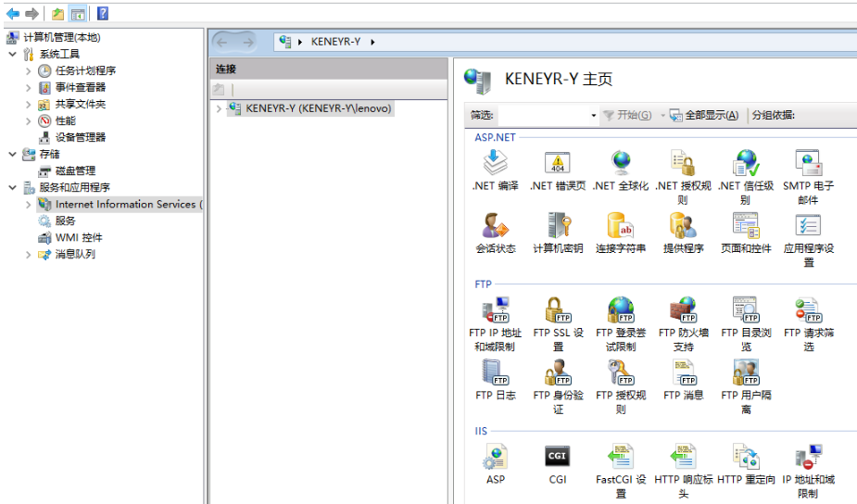Expand the KENEYR-Y server connection node

pos(219,108)
